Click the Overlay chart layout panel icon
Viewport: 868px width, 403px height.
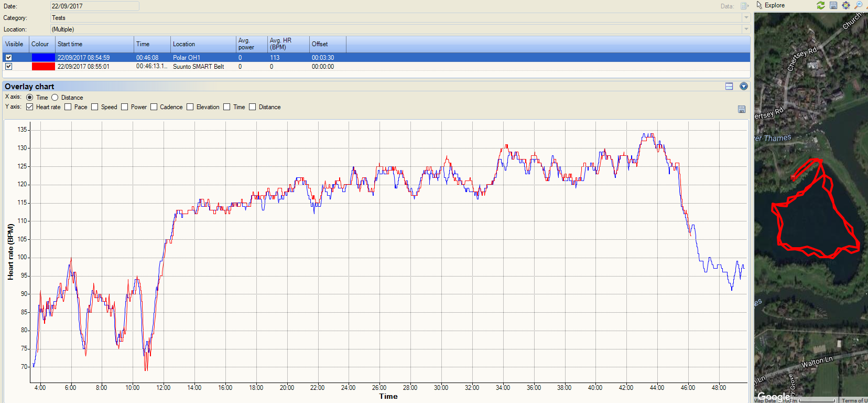729,86
